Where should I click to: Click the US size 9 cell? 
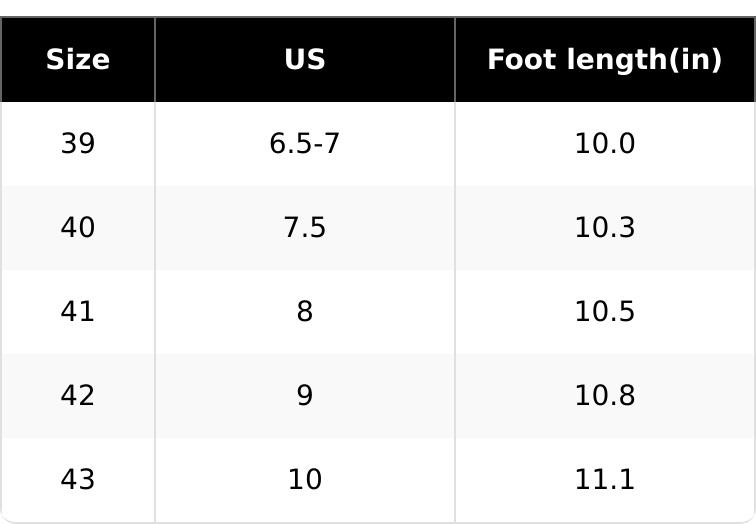305,396
